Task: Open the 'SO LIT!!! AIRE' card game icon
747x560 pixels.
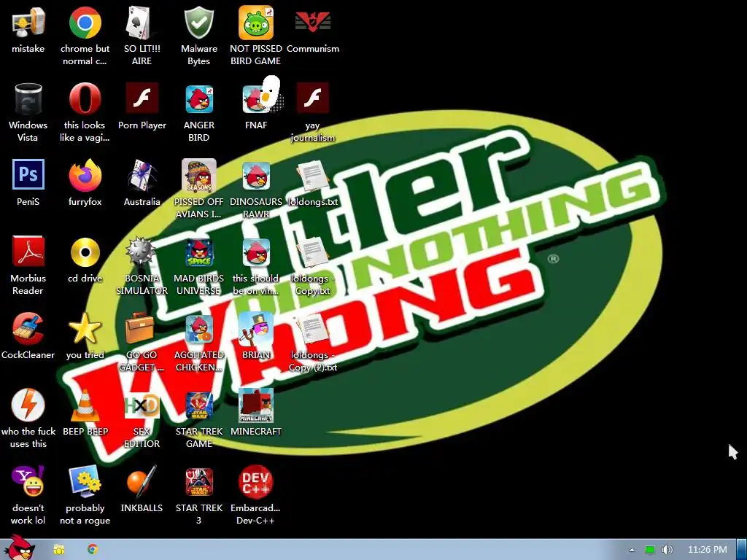Action: coord(142,23)
